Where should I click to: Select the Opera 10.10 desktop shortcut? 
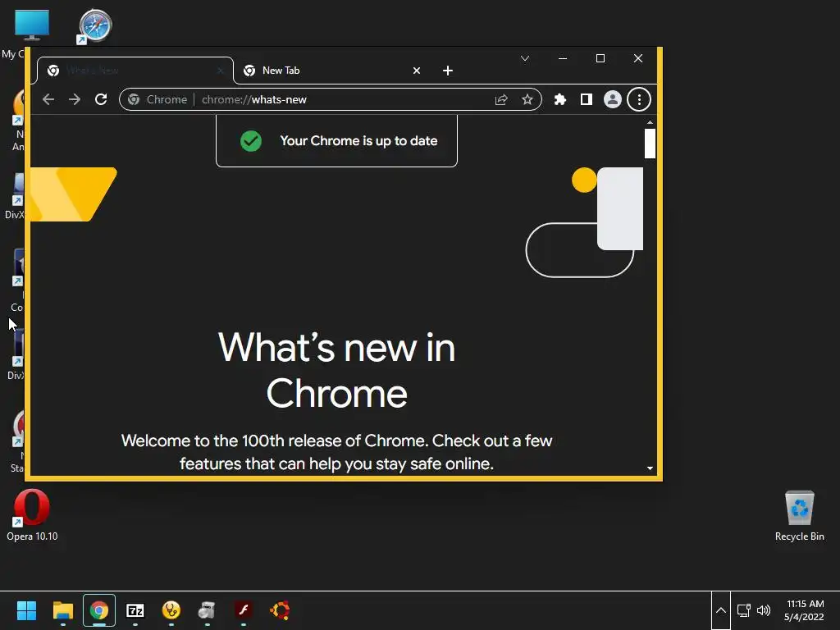click(32, 515)
